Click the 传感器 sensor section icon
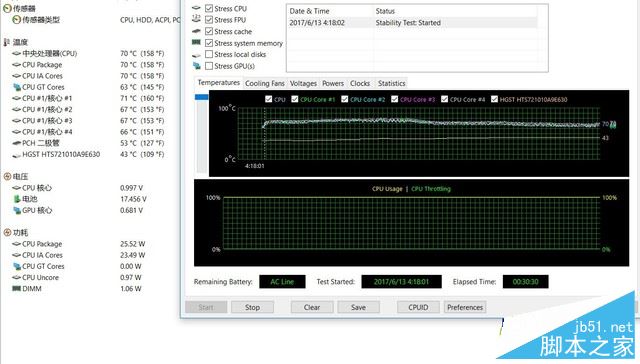 tap(7, 9)
